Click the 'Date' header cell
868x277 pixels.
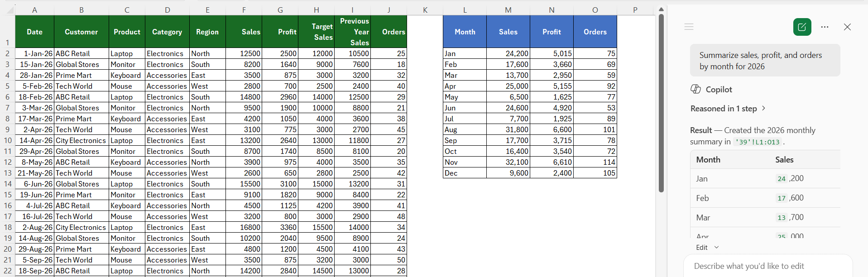click(34, 32)
